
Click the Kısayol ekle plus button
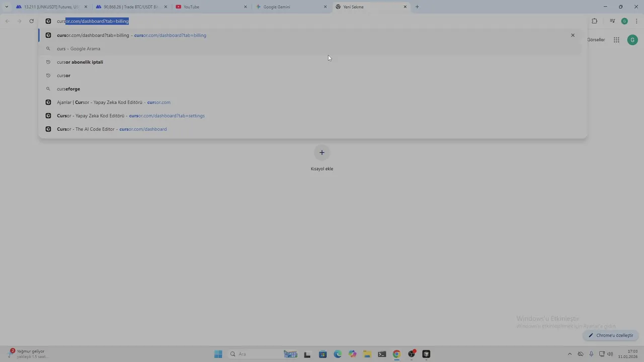pyautogui.click(x=322, y=152)
